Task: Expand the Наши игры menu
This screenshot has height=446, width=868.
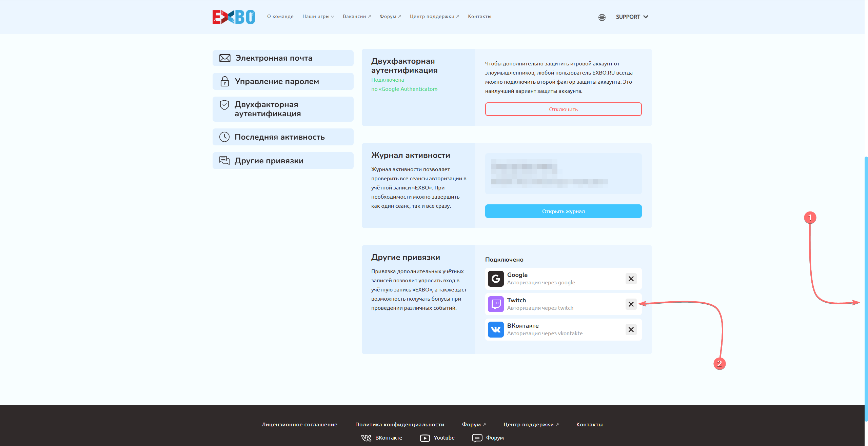Action: 318,16
